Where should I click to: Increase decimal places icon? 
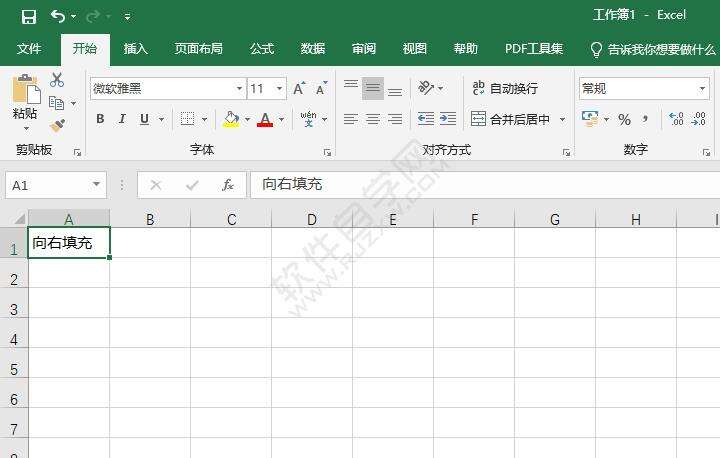[x=677, y=119]
